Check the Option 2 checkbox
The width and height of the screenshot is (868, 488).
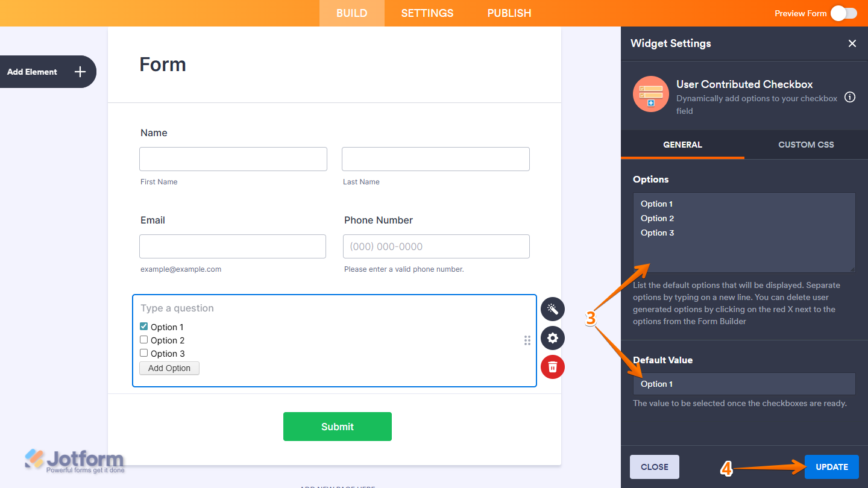click(x=143, y=340)
